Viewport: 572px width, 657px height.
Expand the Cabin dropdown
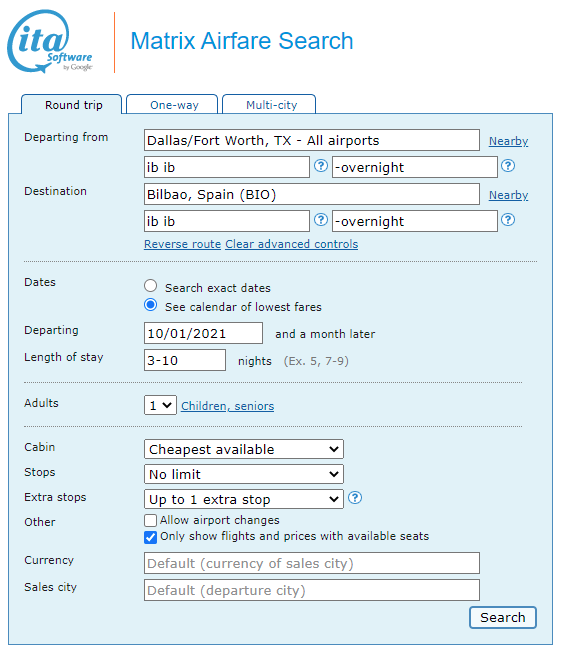(244, 449)
